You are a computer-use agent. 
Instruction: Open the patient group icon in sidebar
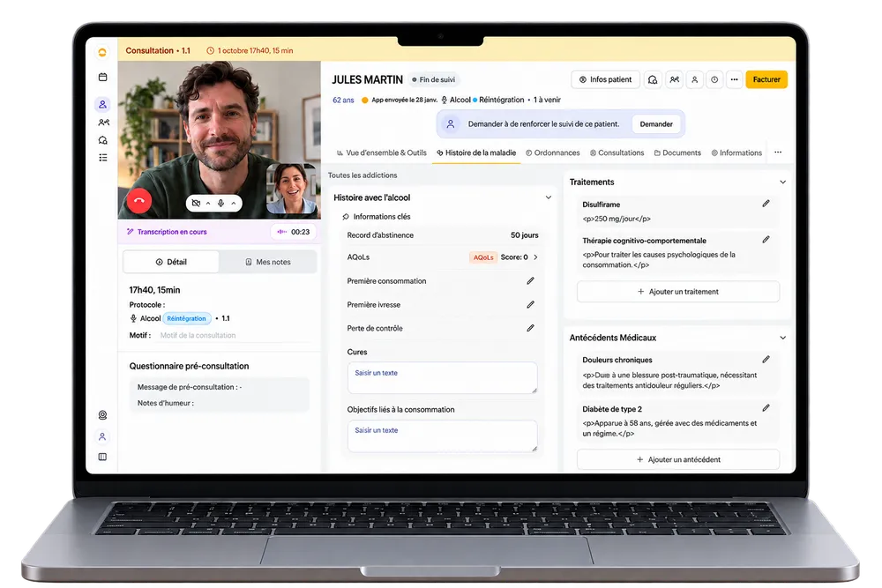[103, 122]
